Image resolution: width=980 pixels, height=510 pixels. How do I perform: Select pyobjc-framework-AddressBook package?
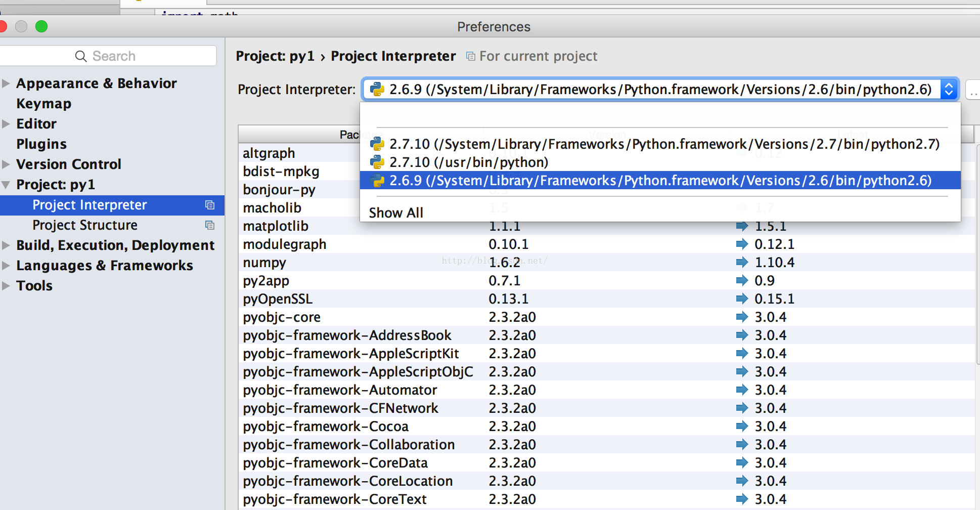click(607, 335)
